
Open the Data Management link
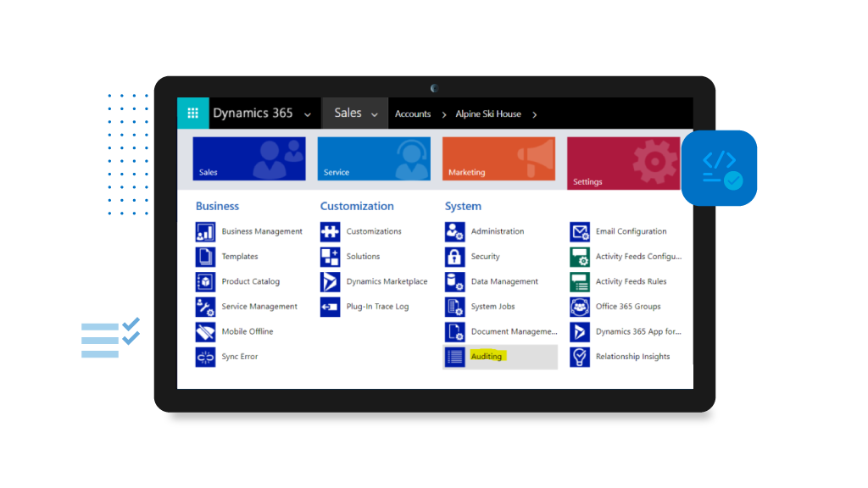click(x=504, y=281)
